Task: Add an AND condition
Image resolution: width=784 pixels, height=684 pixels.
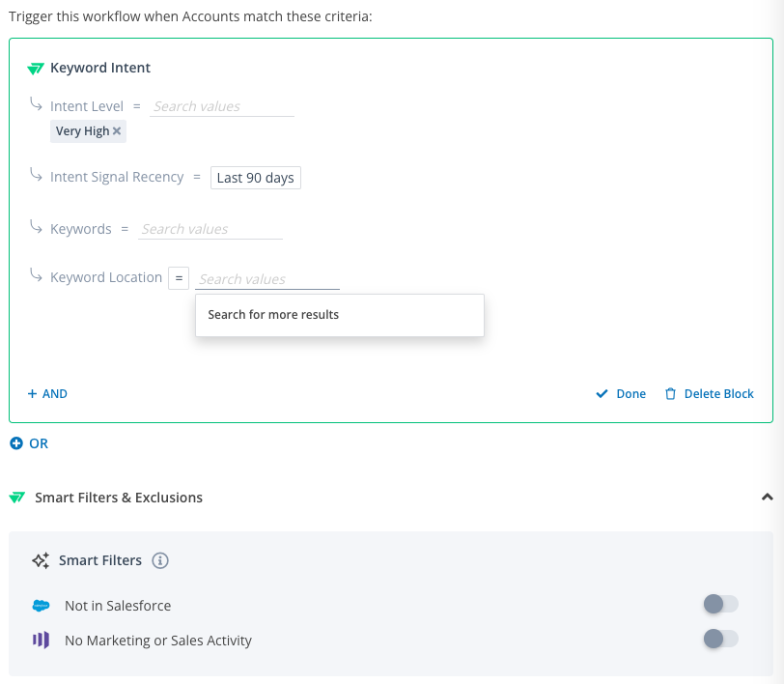Action: 47,394
